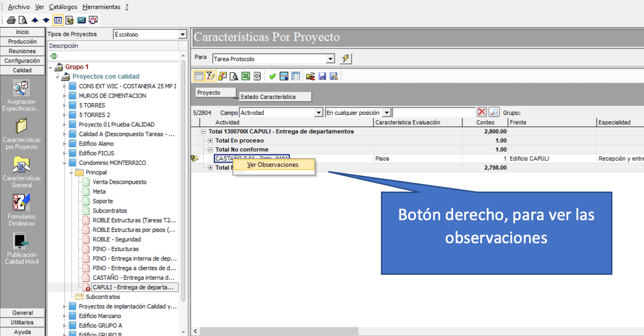Toggle the filter funnel button in grid toolbar
The image size is (644, 336).
210,76
